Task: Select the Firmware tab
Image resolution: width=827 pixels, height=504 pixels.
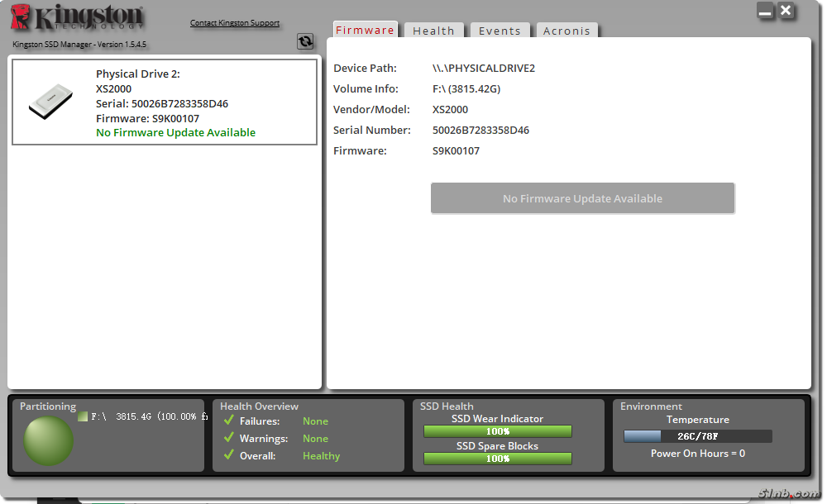Action: [x=365, y=30]
